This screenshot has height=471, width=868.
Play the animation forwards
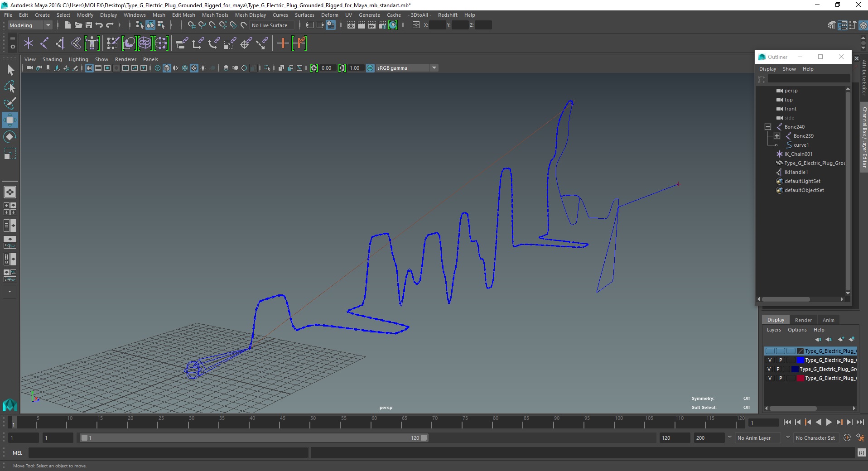(829, 422)
